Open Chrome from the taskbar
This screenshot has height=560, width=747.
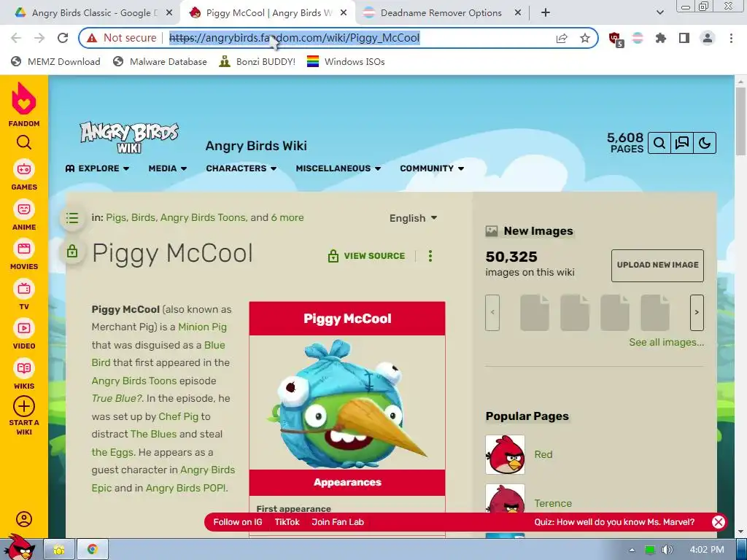93,550
